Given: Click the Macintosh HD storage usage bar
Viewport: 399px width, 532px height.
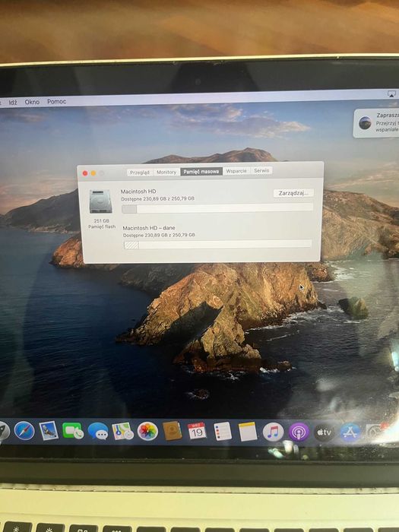Looking at the screenshot, I should tap(217, 207).
